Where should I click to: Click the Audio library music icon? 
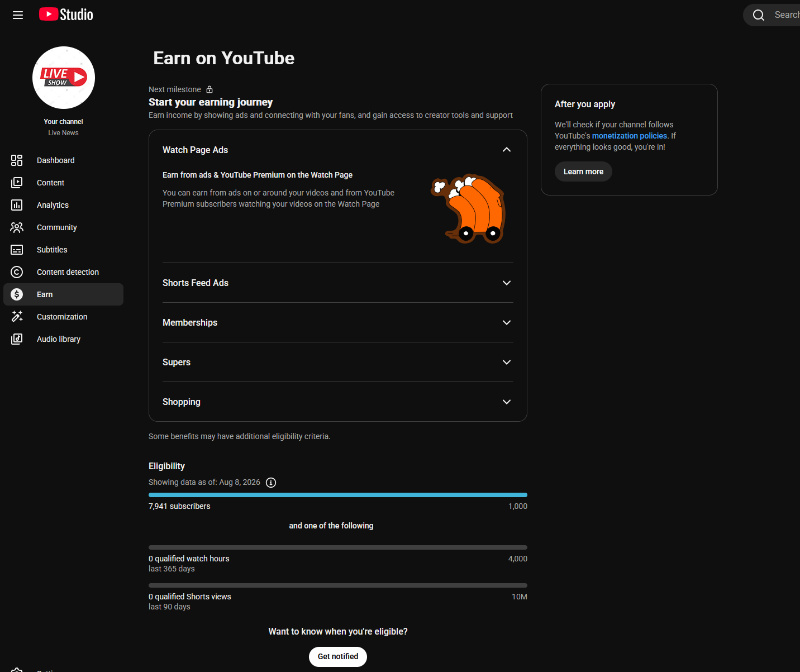coord(17,339)
